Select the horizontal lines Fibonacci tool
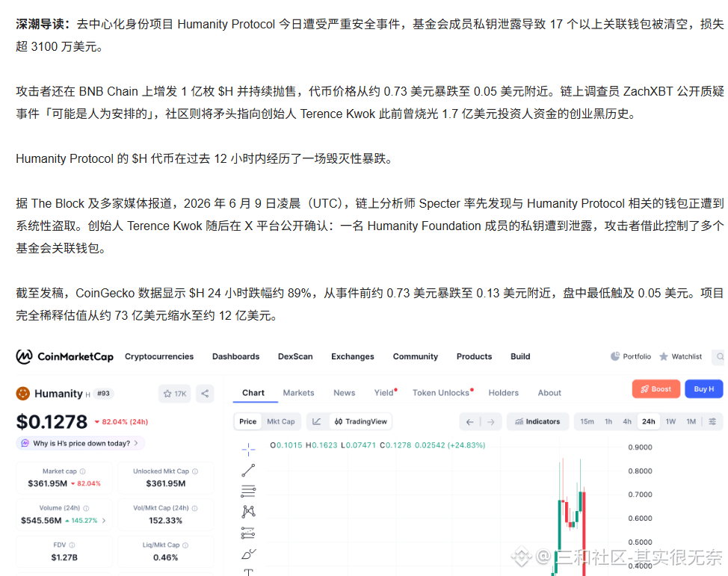This screenshot has width=728, height=576. (248, 491)
